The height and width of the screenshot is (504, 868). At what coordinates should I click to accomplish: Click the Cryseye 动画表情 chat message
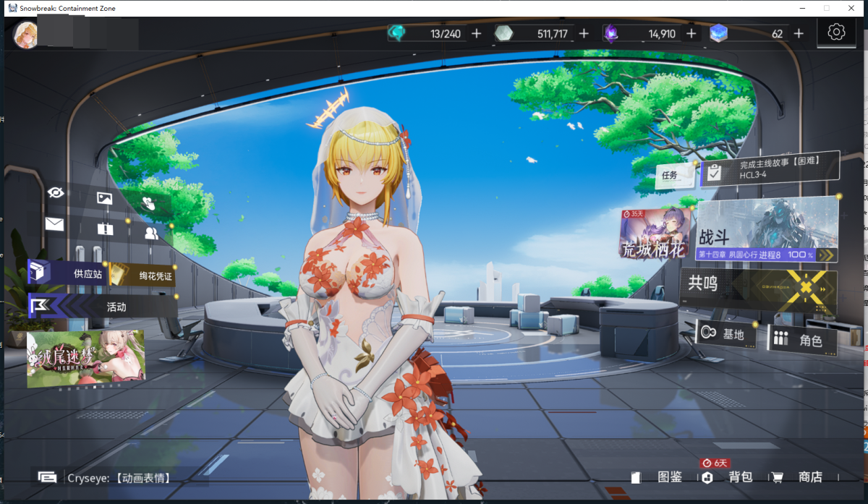click(119, 478)
